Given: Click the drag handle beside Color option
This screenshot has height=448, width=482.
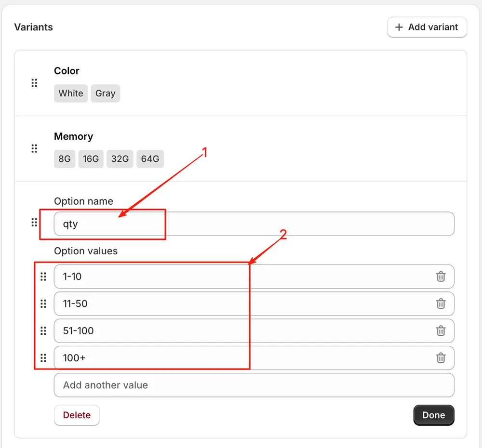Looking at the screenshot, I should pyautogui.click(x=34, y=83).
